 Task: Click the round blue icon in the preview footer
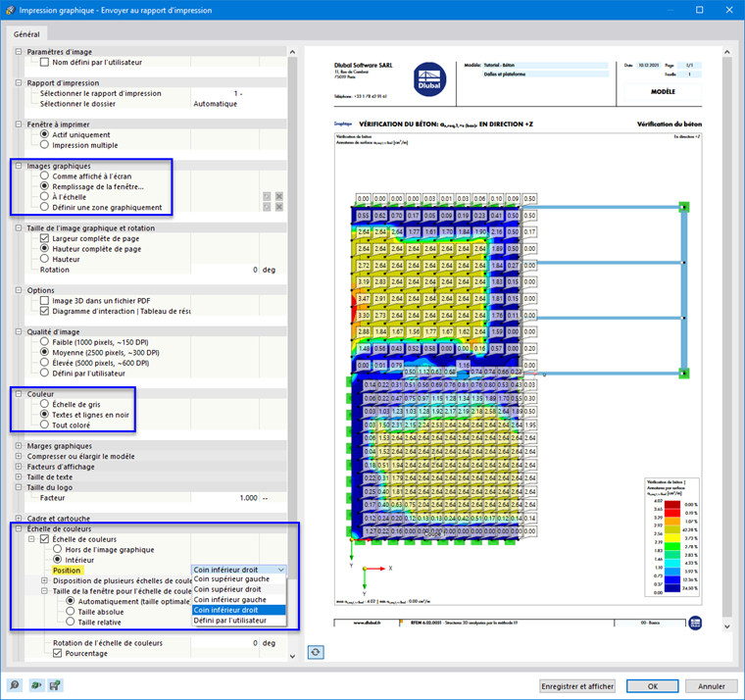[x=695, y=623]
